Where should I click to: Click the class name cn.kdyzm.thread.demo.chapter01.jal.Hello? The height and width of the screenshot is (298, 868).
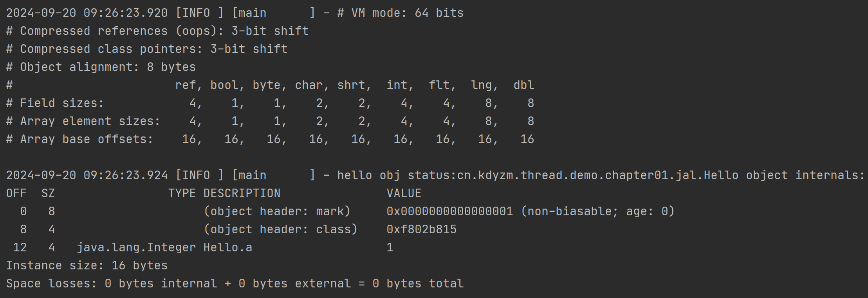click(598, 175)
